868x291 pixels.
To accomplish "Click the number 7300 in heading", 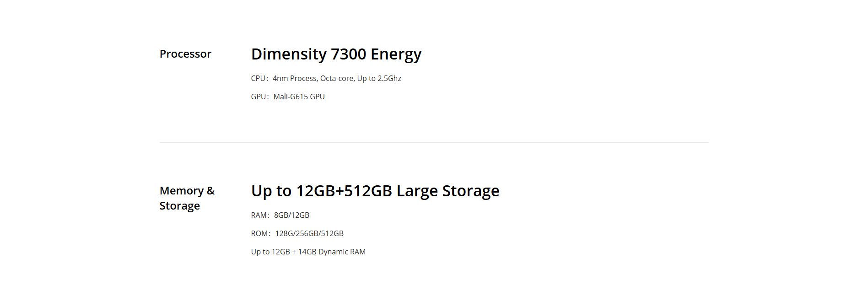I will (x=348, y=54).
